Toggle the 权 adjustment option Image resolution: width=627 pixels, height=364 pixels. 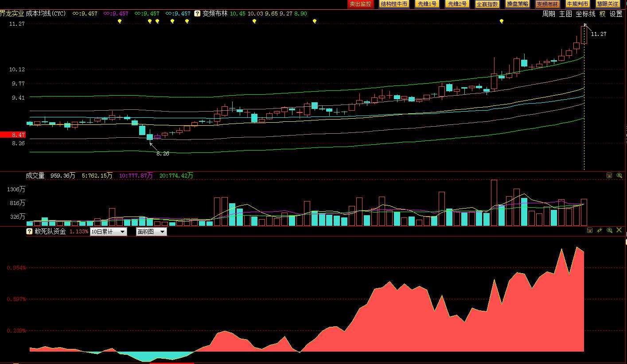602,14
